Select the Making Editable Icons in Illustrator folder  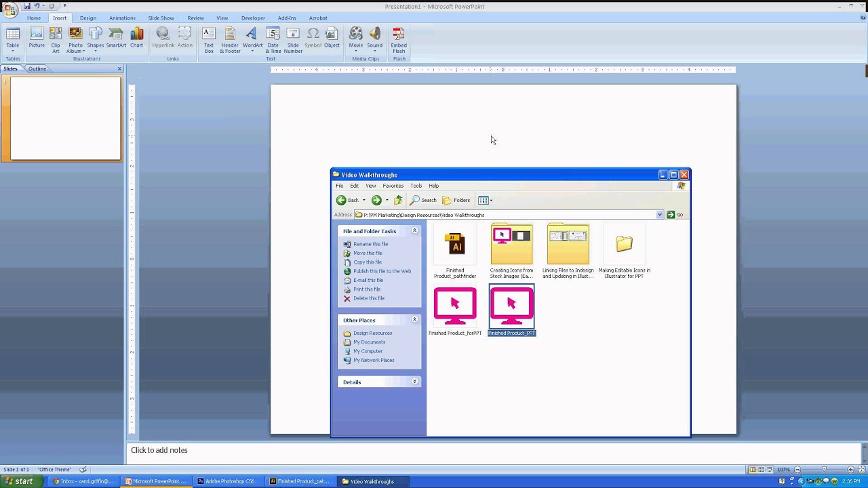(624, 251)
